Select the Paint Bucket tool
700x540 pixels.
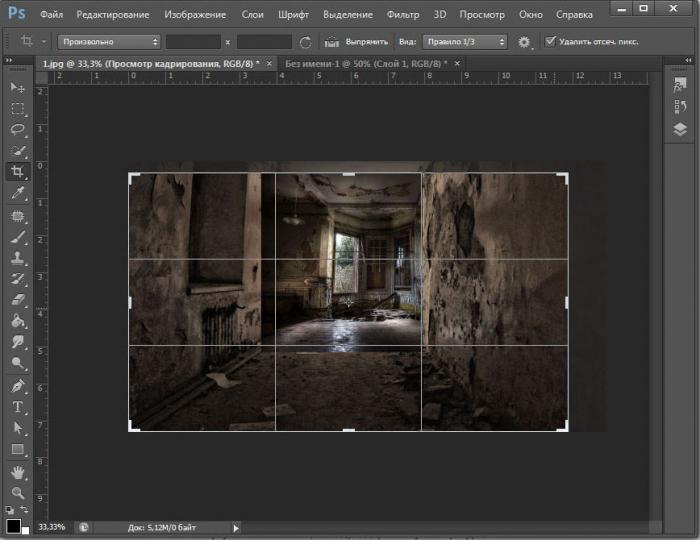17,320
